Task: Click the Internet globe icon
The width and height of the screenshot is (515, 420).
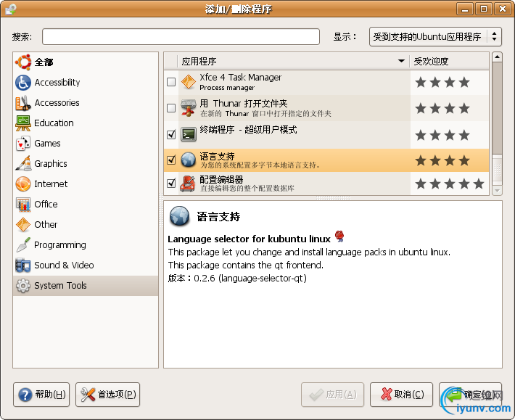Action: pyautogui.click(x=23, y=184)
